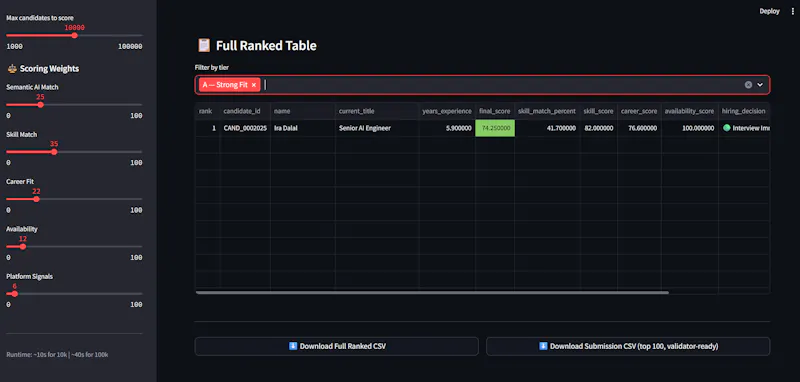The height and width of the screenshot is (382, 800).
Task: Adjust the Max candidates to score slider
Action: pyautogui.click(x=74, y=35)
